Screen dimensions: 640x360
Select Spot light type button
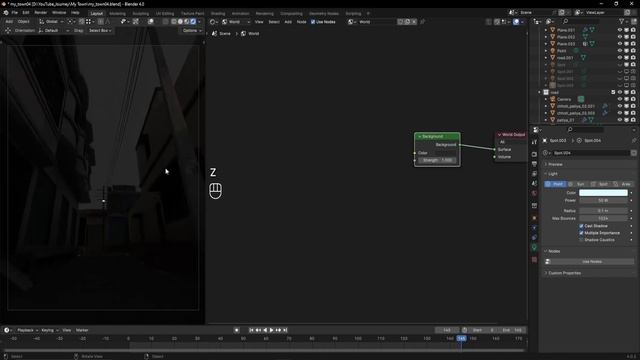pos(600,184)
